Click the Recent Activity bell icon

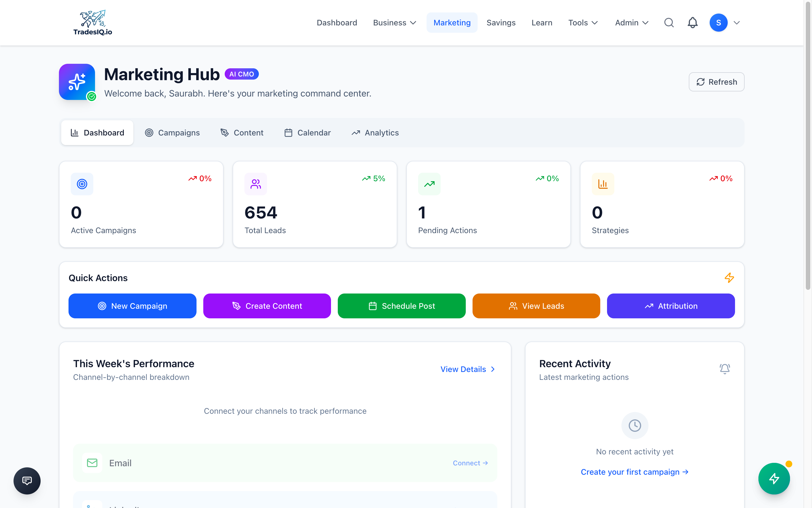tap(725, 369)
